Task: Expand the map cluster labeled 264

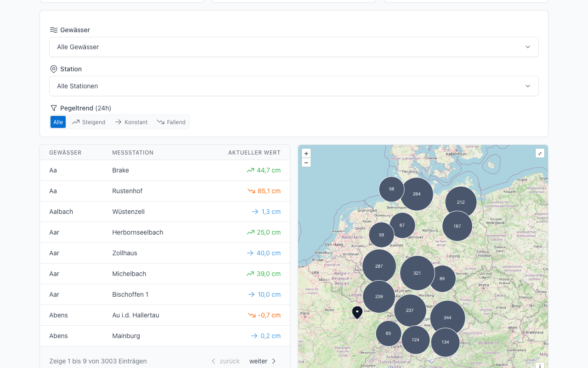Action: [x=417, y=194]
